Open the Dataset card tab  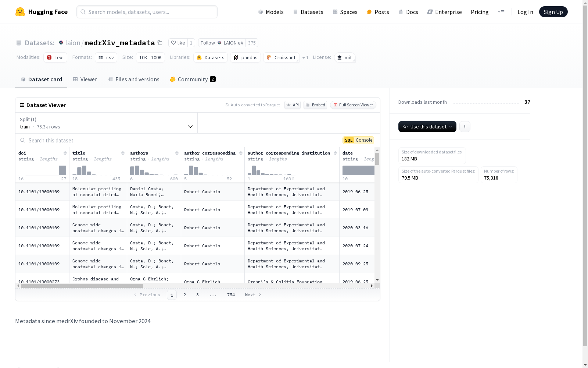41,79
